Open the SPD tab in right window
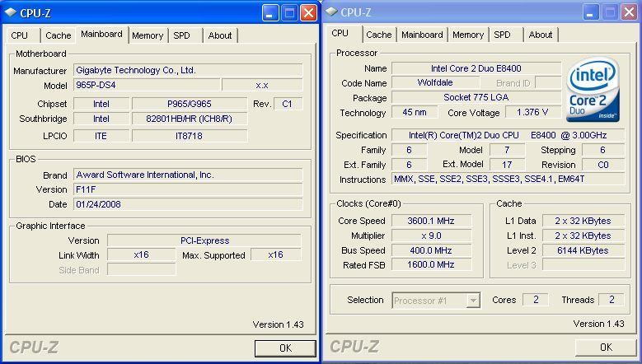This screenshot has width=642, height=364. 502,35
